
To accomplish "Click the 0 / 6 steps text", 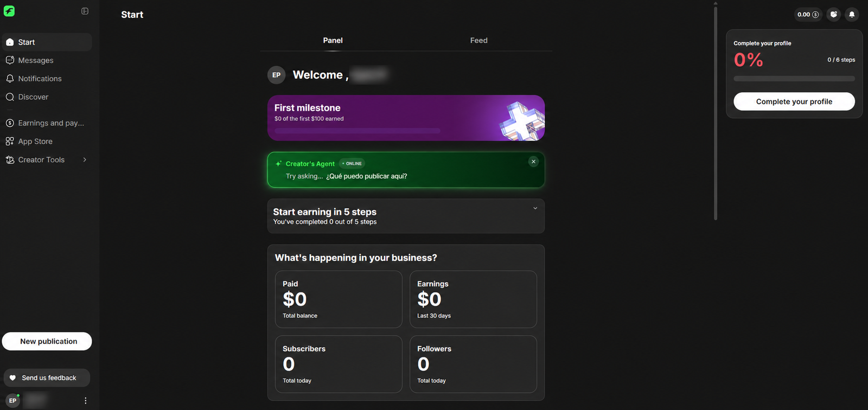I will [841, 60].
